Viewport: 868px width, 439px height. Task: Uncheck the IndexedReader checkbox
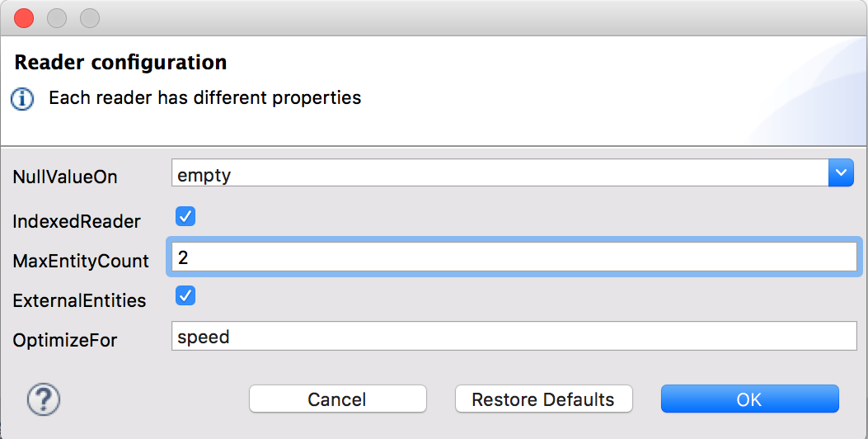(185, 218)
